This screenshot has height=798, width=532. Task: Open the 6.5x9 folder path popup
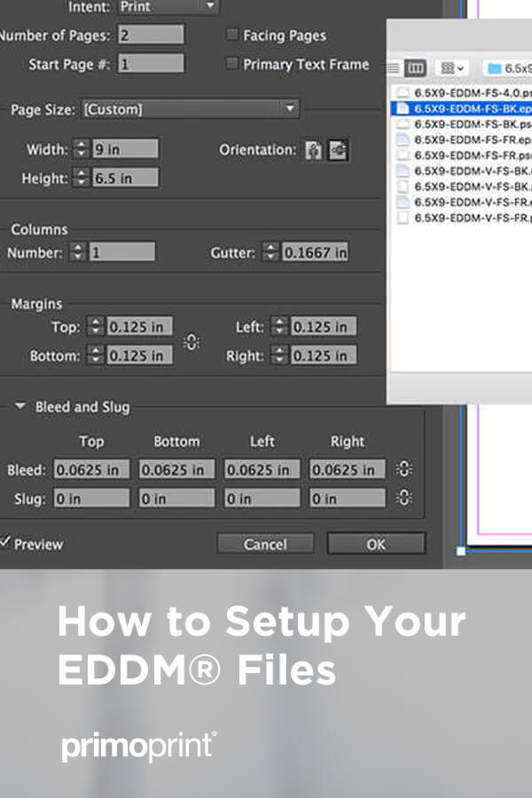[x=508, y=67]
